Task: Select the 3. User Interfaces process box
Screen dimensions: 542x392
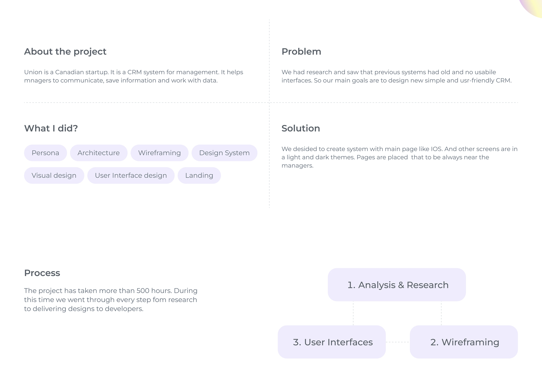Action: [332, 342]
